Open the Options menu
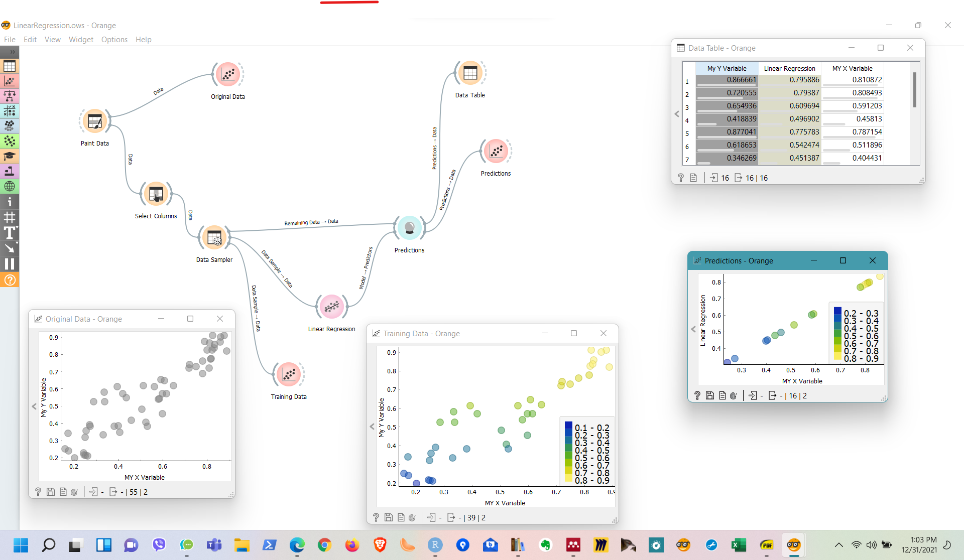 coord(114,40)
